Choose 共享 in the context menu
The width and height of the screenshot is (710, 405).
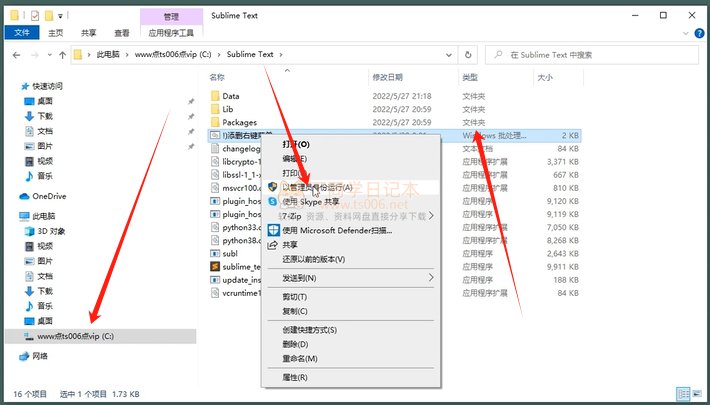(351, 245)
